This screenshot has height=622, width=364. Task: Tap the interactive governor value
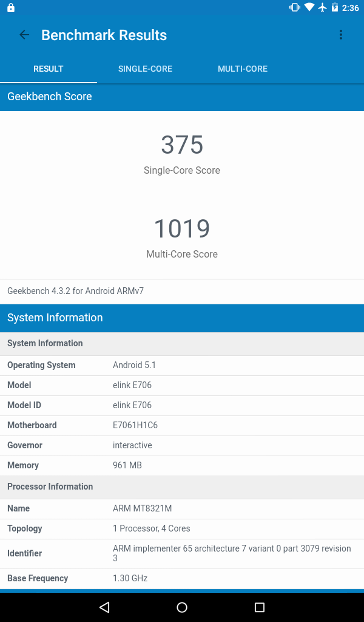tap(132, 445)
